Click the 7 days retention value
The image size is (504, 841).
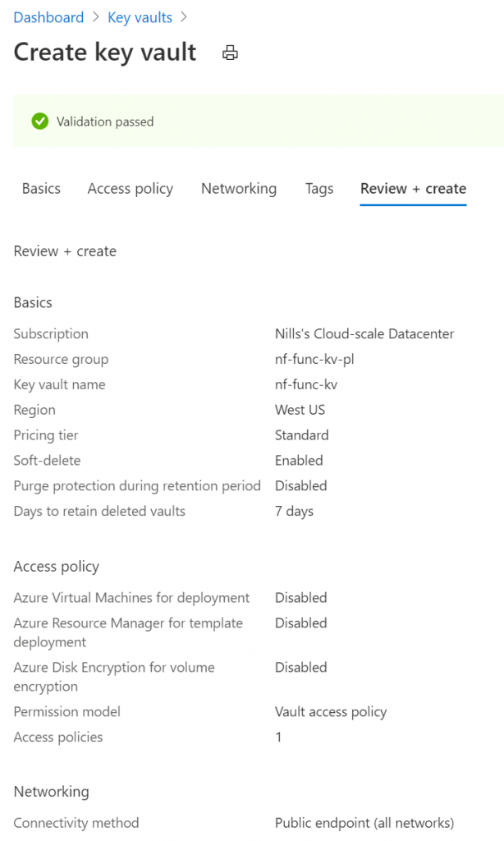click(x=295, y=511)
